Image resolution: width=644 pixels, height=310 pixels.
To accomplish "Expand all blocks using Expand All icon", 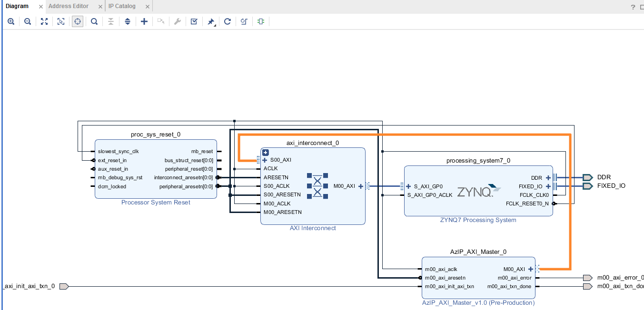I will coord(128,21).
